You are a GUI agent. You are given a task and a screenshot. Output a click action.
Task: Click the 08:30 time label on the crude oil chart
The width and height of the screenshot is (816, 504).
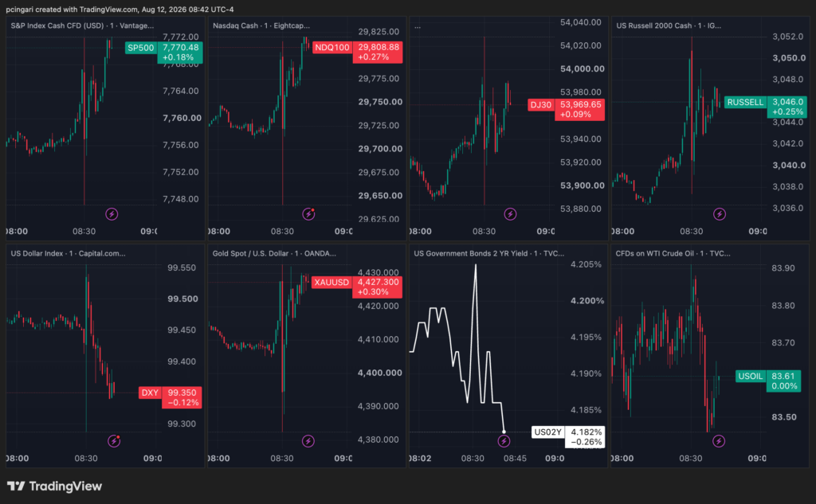coord(691,459)
